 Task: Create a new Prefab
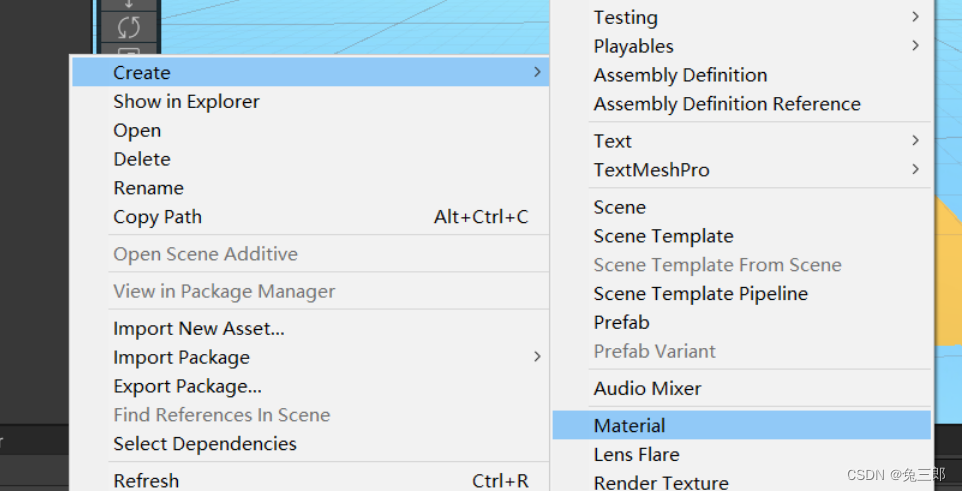point(621,322)
